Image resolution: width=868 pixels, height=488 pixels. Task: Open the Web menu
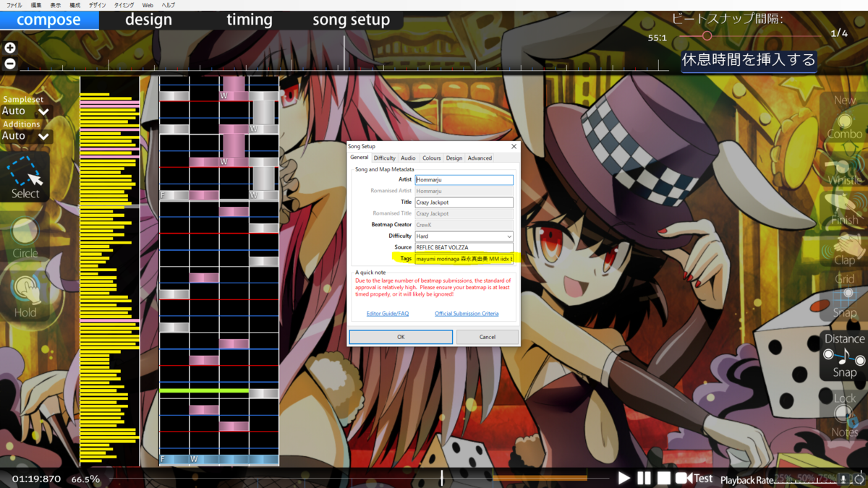coord(148,5)
